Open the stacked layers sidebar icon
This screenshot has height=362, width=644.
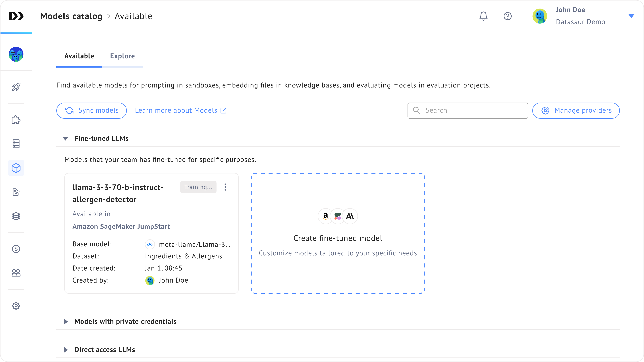pos(16,216)
